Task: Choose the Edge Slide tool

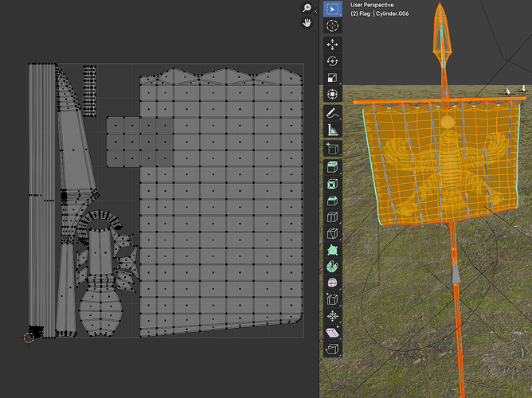Action: pos(333,299)
